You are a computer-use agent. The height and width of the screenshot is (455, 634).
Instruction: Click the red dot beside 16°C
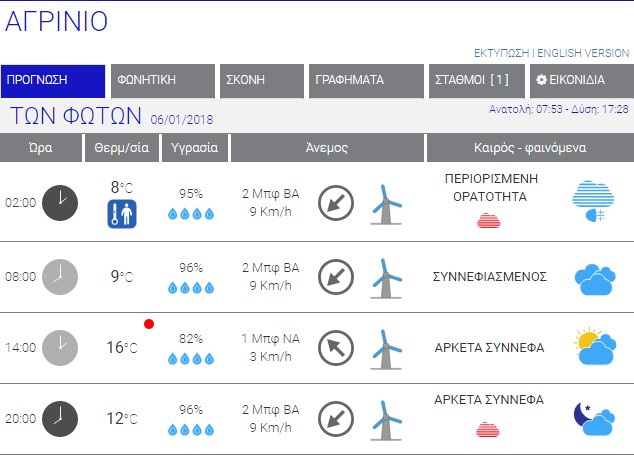149,324
